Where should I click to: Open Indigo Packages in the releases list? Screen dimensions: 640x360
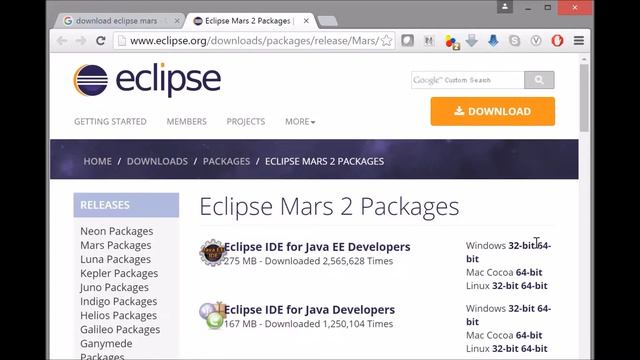118,302
